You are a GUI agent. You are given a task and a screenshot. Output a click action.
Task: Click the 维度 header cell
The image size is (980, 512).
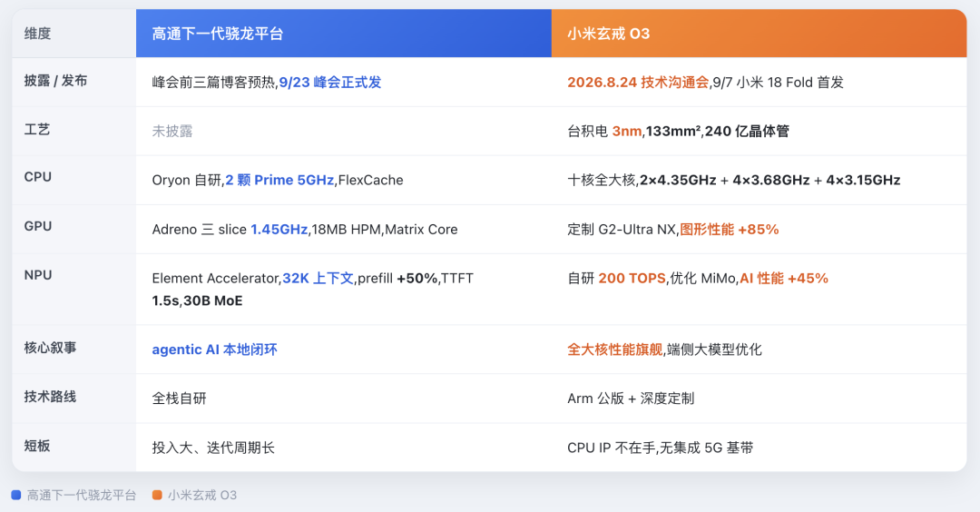74,33
